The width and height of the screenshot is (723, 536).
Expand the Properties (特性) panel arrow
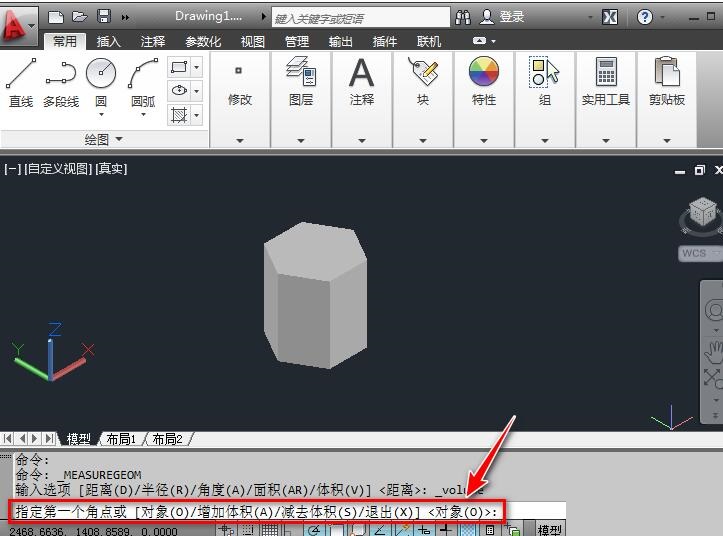pyautogui.click(x=484, y=140)
